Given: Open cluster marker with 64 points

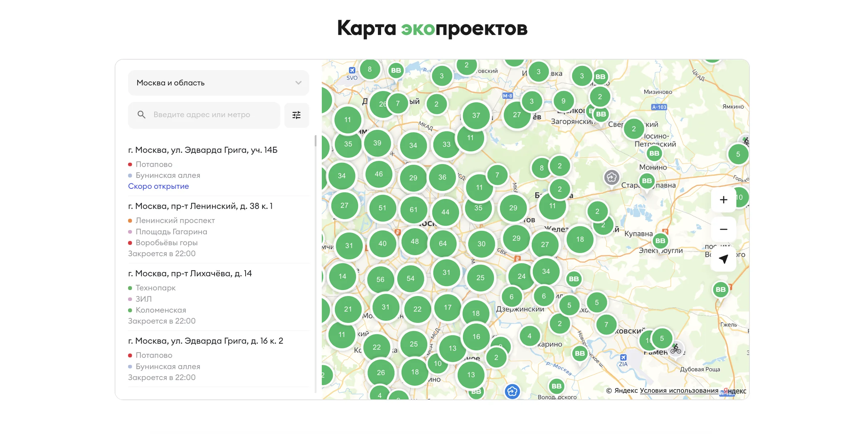Looking at the screenshot, I should pos(443,244).
